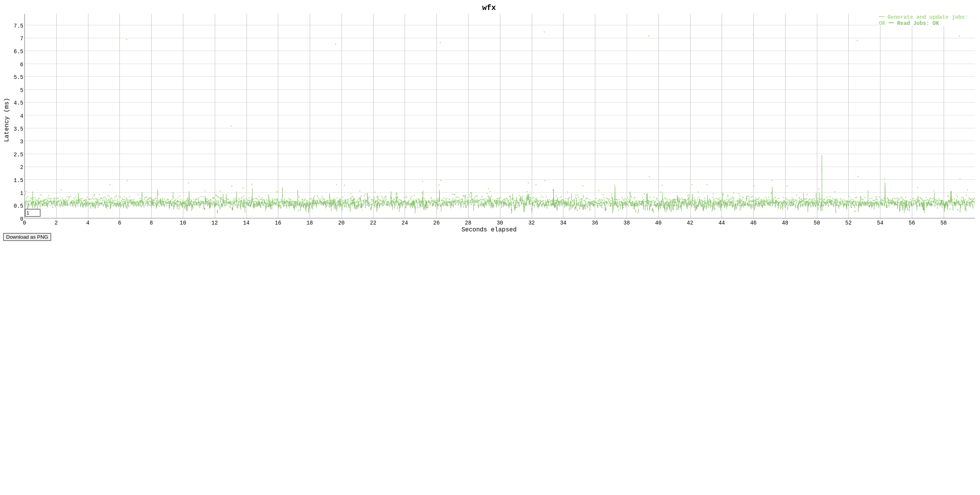Image resolution: width=980 pixels, height=495 pixels.
Task: Click the x-axis tick label 30
Action: tap(500, 223)
